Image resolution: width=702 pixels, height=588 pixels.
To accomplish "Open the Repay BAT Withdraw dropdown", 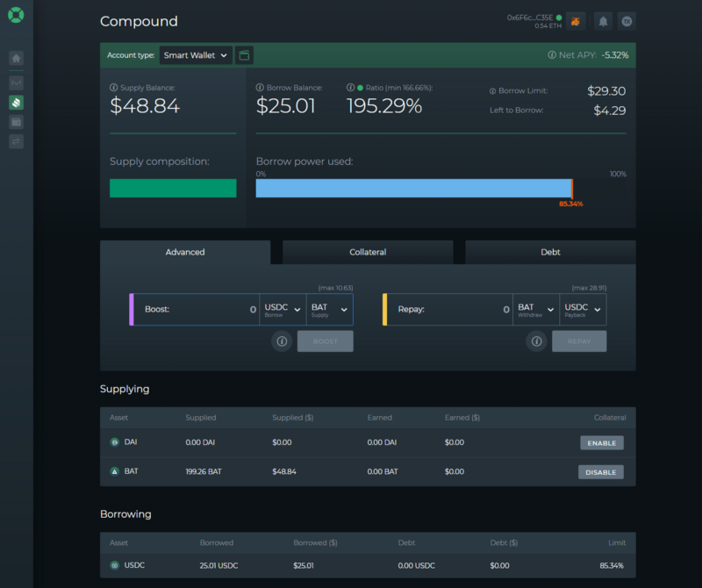I will click(536, 310).
